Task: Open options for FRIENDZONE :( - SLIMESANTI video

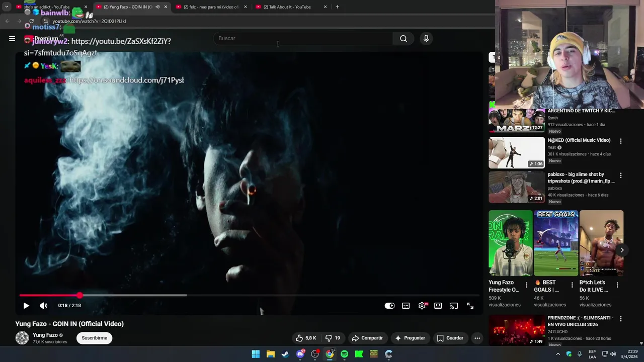Action: [620, 319]
